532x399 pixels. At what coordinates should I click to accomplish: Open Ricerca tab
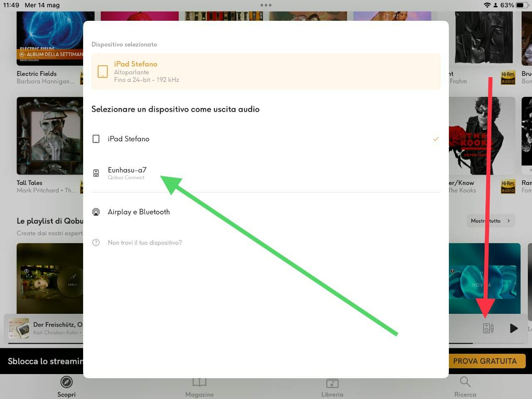tap(465, 387)
